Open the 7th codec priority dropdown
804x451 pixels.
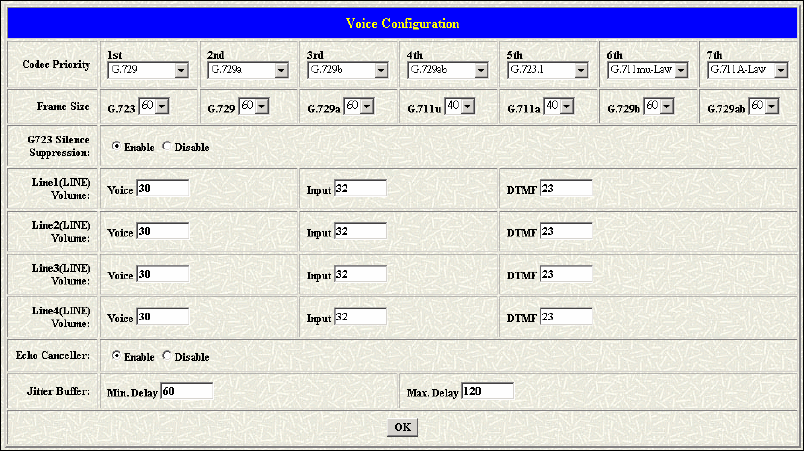click(x=747, y=71)
